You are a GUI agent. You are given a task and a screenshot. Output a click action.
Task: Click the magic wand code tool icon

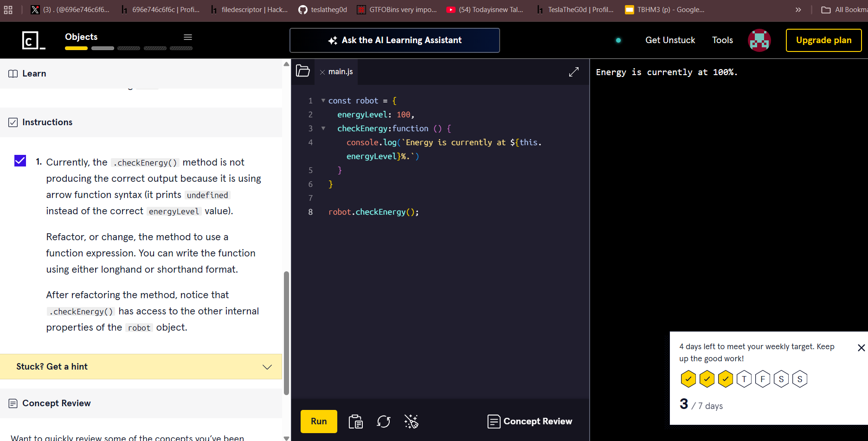[411, 422]
